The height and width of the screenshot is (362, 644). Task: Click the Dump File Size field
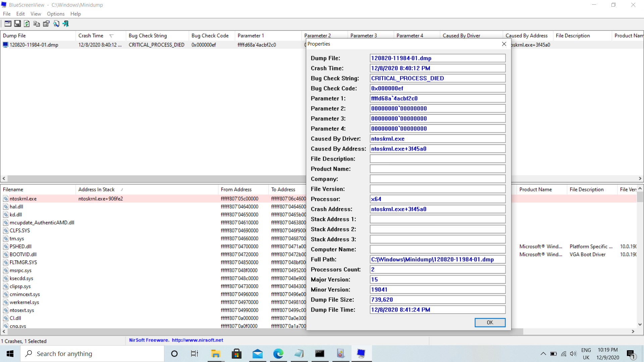[438, 300]
